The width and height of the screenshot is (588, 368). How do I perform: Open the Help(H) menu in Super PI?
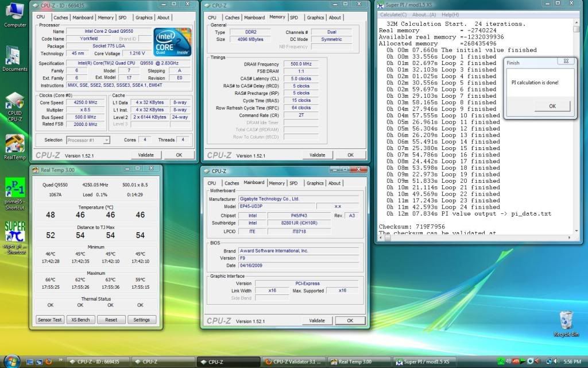(450, 14)
